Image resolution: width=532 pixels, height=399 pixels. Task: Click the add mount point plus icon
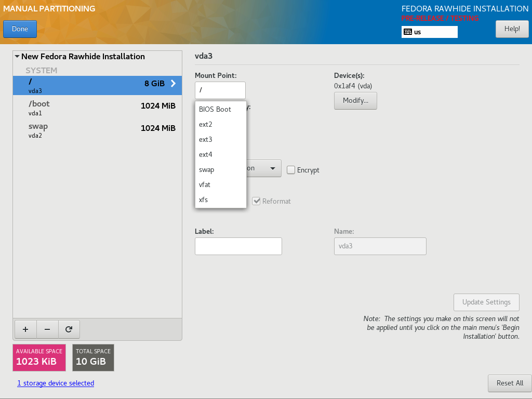click(25, 329)
